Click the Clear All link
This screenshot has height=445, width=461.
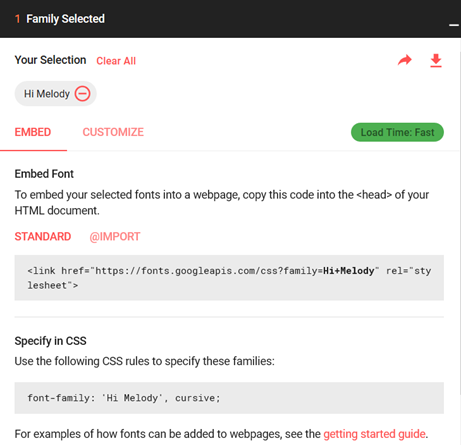(x=116, y=61)
